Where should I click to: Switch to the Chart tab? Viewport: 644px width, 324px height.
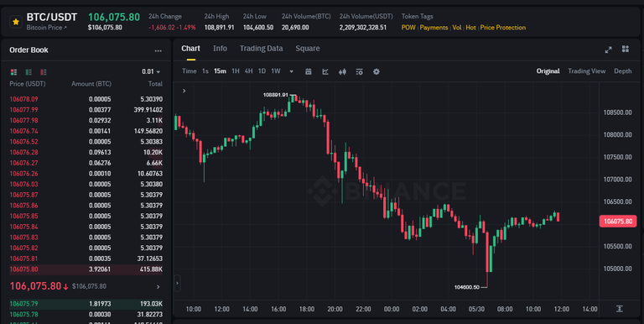[x=190, y=49]
